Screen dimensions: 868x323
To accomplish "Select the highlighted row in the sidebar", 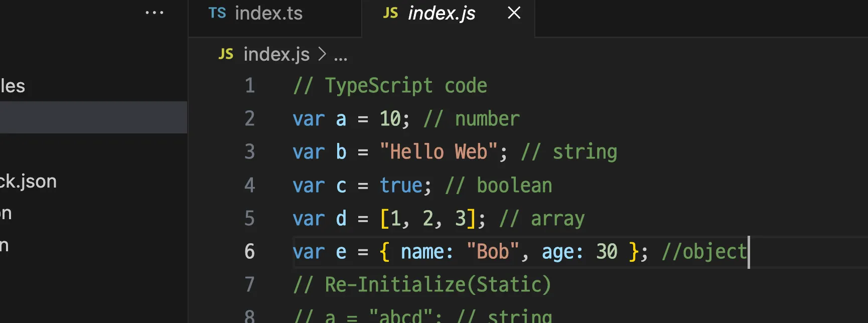I will tap(93, 117).
